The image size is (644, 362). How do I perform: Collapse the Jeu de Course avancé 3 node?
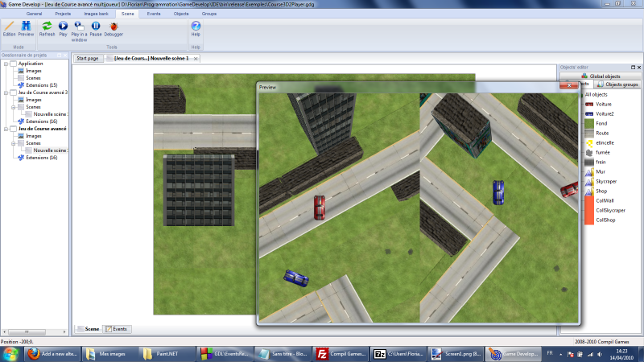coord(6,93)
